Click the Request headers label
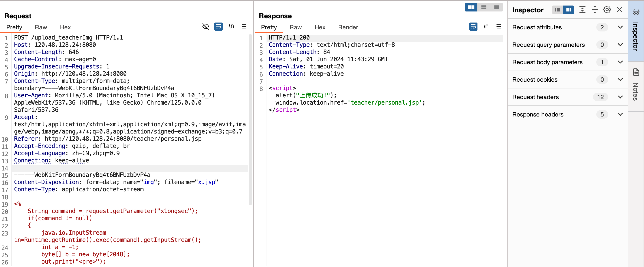 click(535, 97)
